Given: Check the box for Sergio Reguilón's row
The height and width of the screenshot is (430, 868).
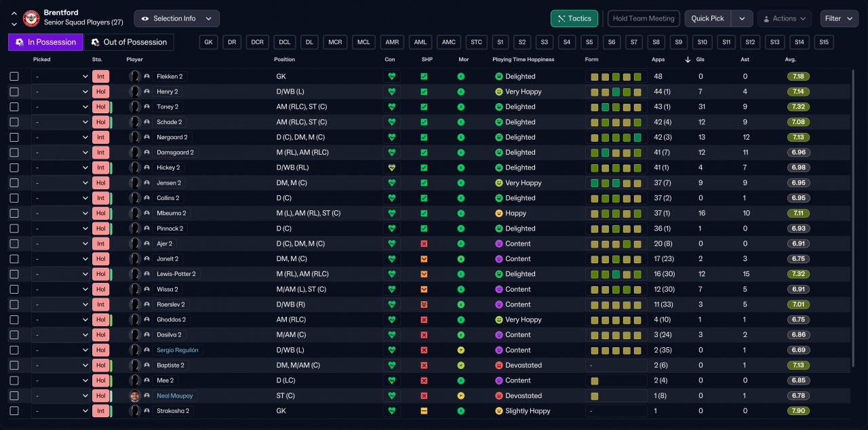Looking at the screenshot, I should [14, 350].
